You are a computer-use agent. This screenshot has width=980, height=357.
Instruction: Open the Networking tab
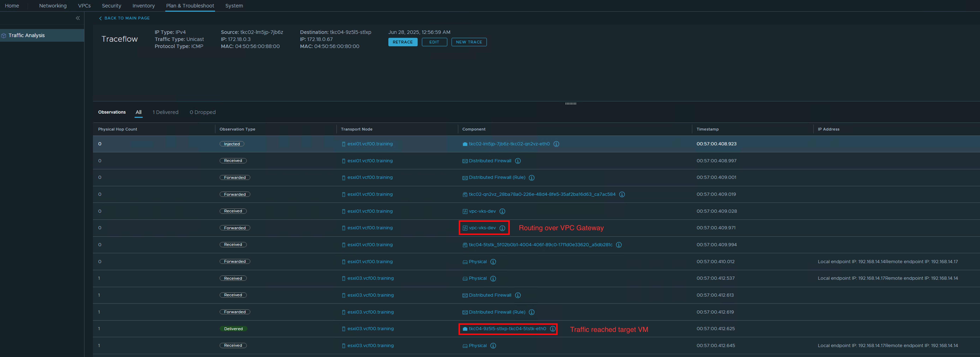point(53,6)
